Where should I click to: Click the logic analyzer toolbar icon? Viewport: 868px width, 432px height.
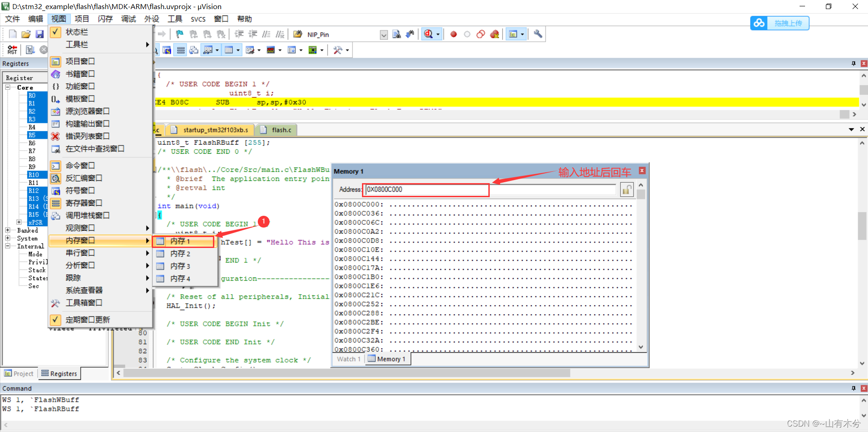coord(271,50)
